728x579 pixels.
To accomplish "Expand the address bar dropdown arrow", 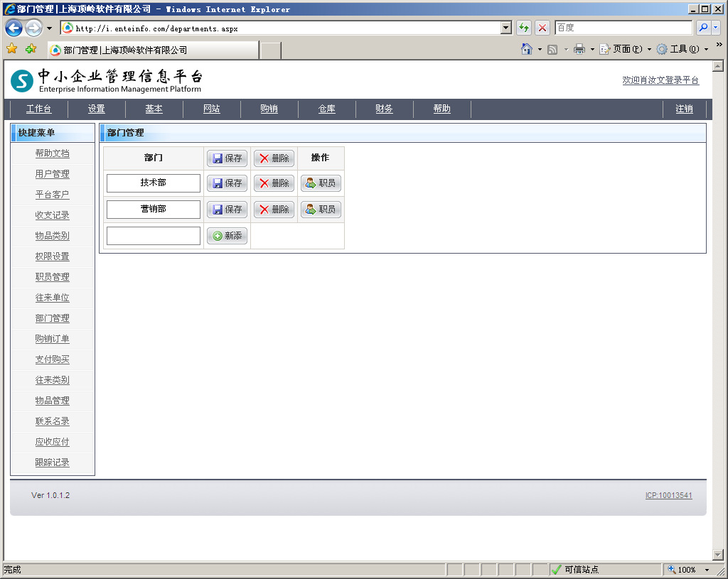I will [x=506, y=28].
